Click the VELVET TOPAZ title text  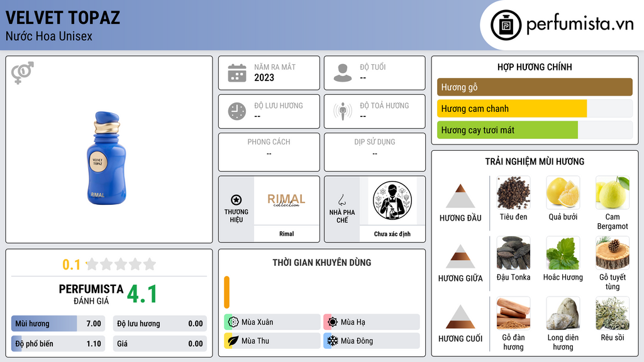coord(62,18)
